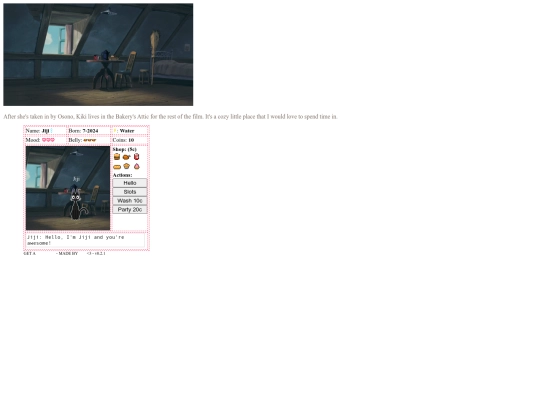Buy the roast chicken shop item
This screenshot has width=540, height=405.
(127, 157)
